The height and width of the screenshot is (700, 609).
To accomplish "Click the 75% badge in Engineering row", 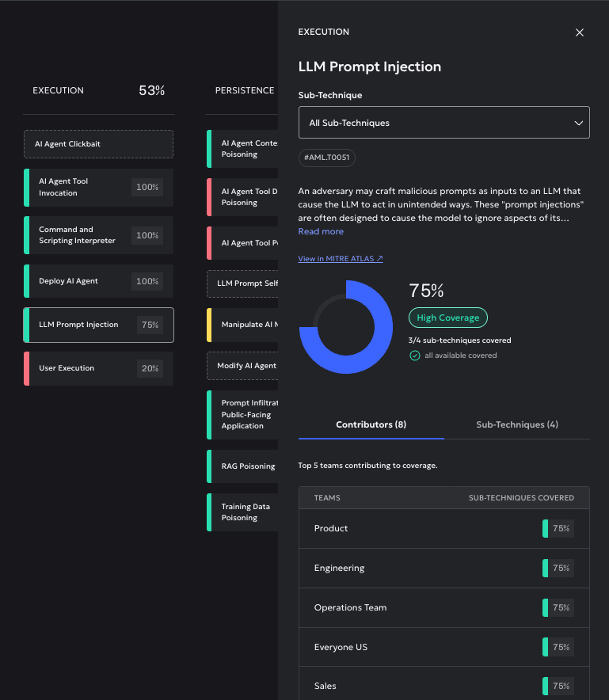I will (558, 569).
